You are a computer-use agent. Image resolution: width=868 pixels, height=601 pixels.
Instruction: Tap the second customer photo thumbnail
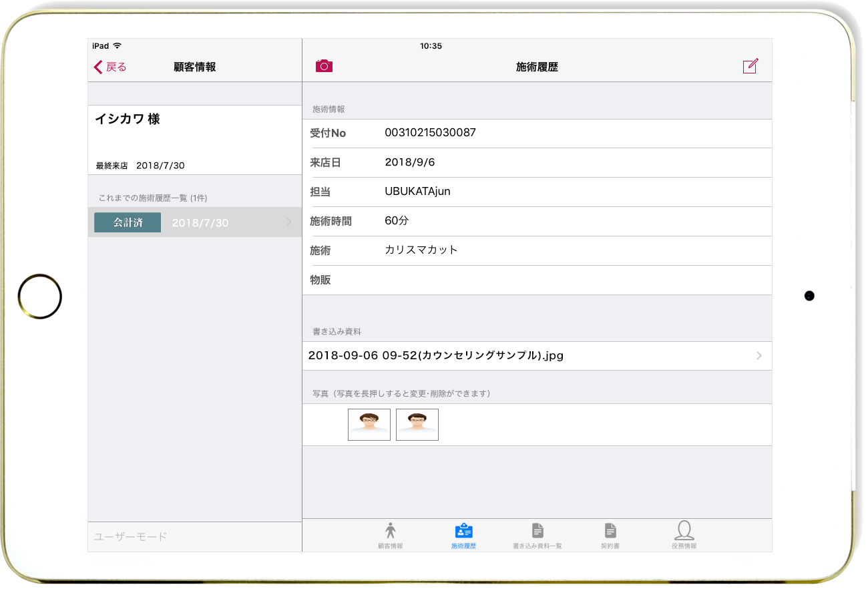tap(417, 425)
